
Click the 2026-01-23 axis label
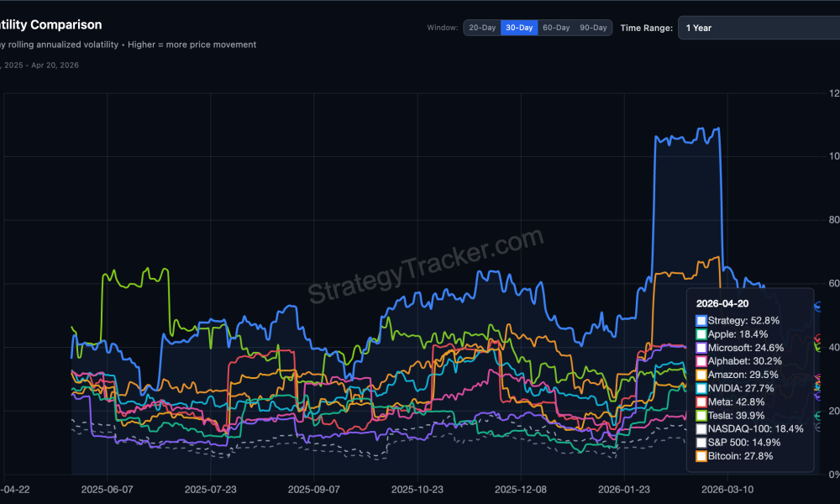(623, 490)
